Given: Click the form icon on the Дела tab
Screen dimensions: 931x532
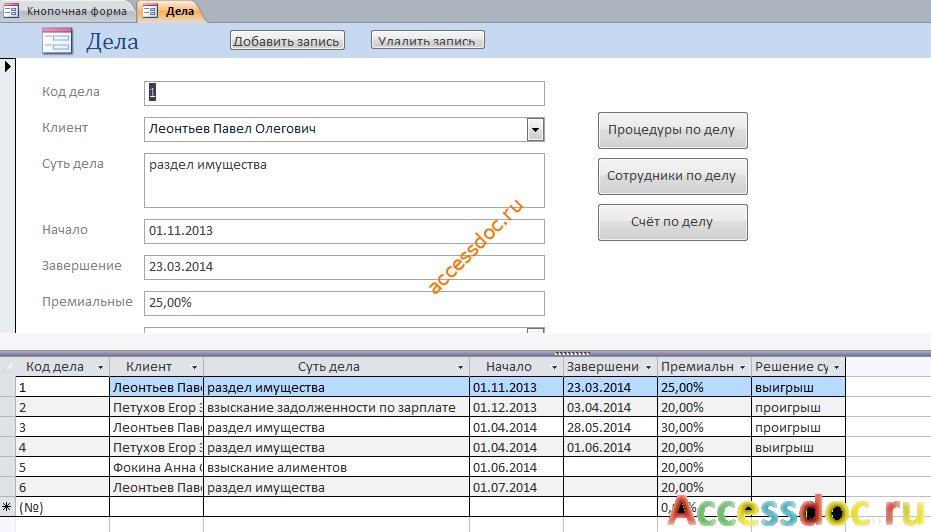Looking at the screenshot, I should tap(150, 11).
